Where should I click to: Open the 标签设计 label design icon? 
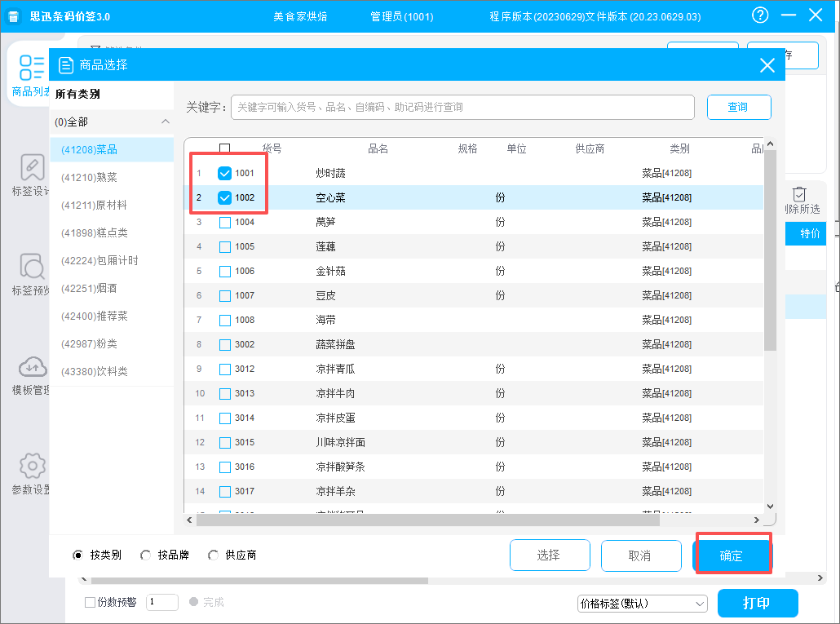32,167
